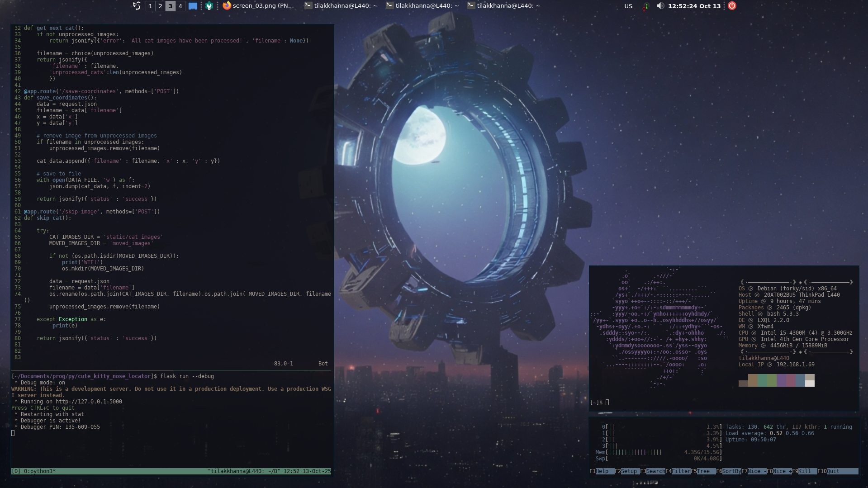The width and height of the screenshot is (868, 488).
Task: Open the US keyboard layout indicator
Action: click(628, 6)
